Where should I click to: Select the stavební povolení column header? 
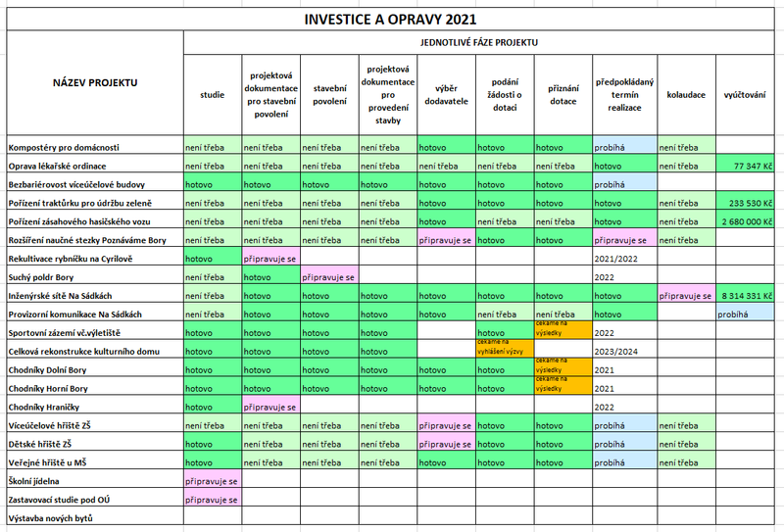tap(329, 95)
